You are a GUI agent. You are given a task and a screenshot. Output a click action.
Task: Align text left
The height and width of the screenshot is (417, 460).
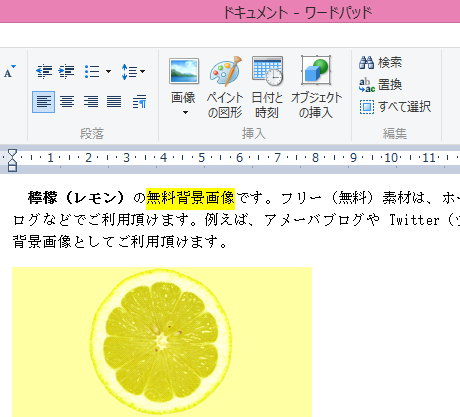coord(44,102)
